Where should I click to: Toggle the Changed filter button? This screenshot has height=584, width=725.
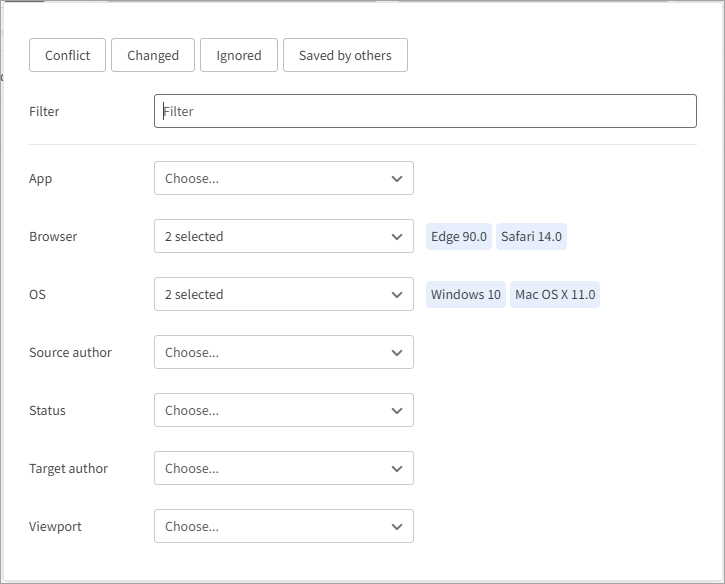click(153, 56)
